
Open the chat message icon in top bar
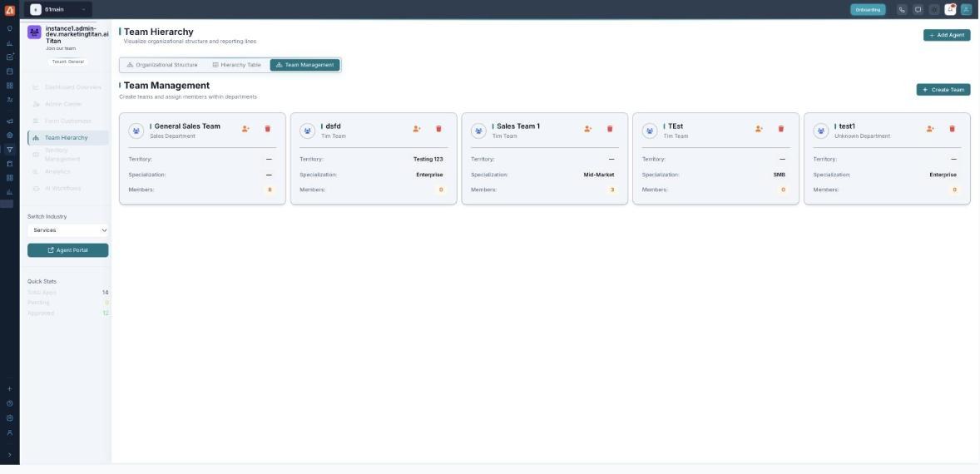[918, 9]
